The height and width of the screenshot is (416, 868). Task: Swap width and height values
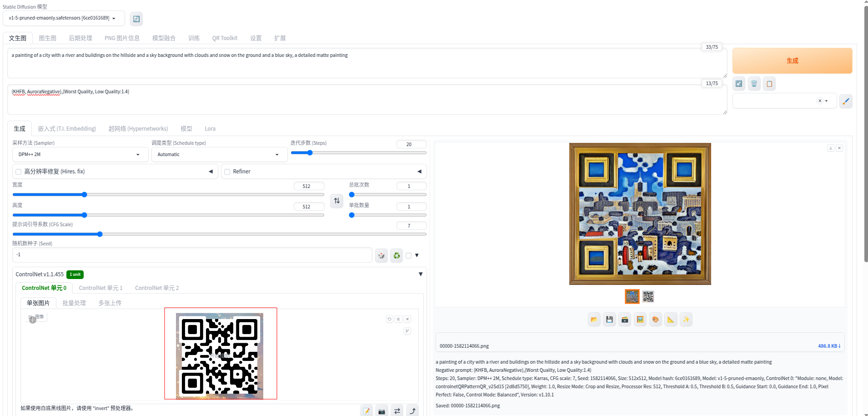(x=337, y=201)
